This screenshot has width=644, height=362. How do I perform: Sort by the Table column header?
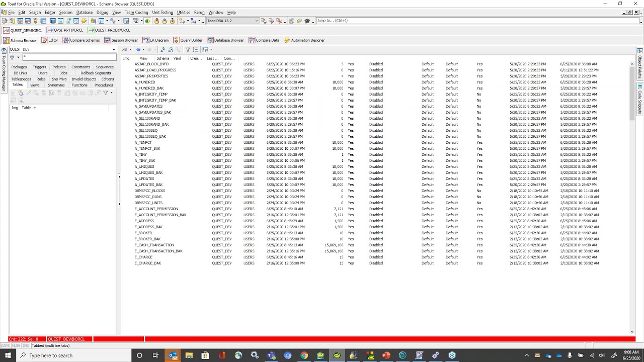click(x=26, y=108)
